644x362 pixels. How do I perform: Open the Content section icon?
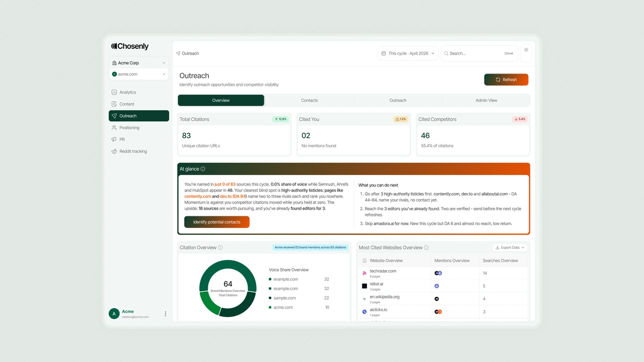click(114, 104)
